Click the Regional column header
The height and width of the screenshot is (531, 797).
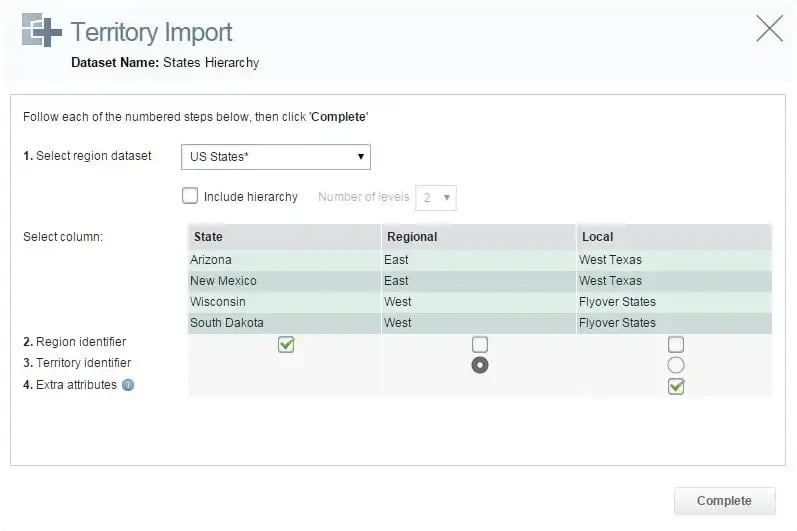[479, 237]
